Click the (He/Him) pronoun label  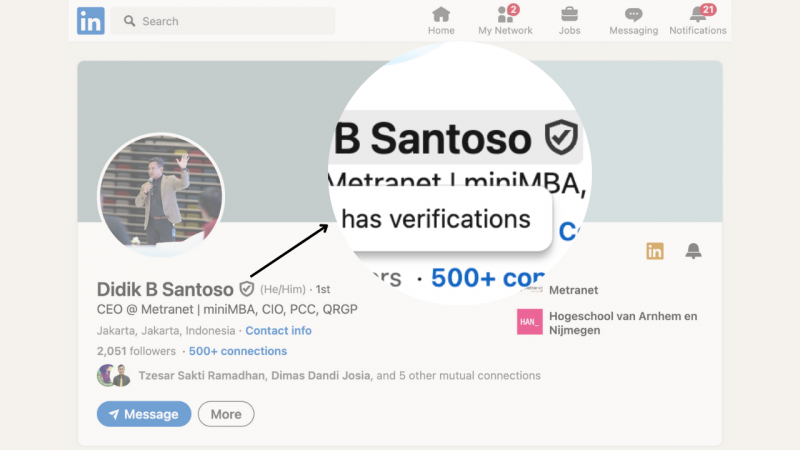click(x=283, y=289)
